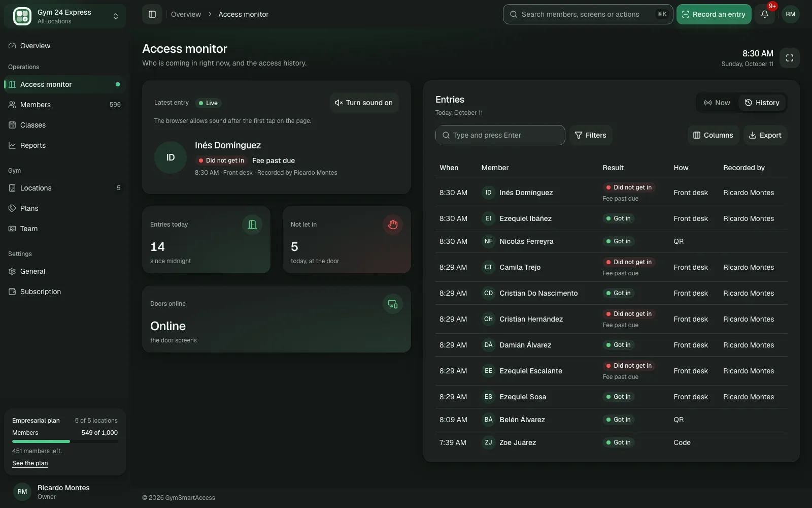Go to Classes section

coord(65,125)
